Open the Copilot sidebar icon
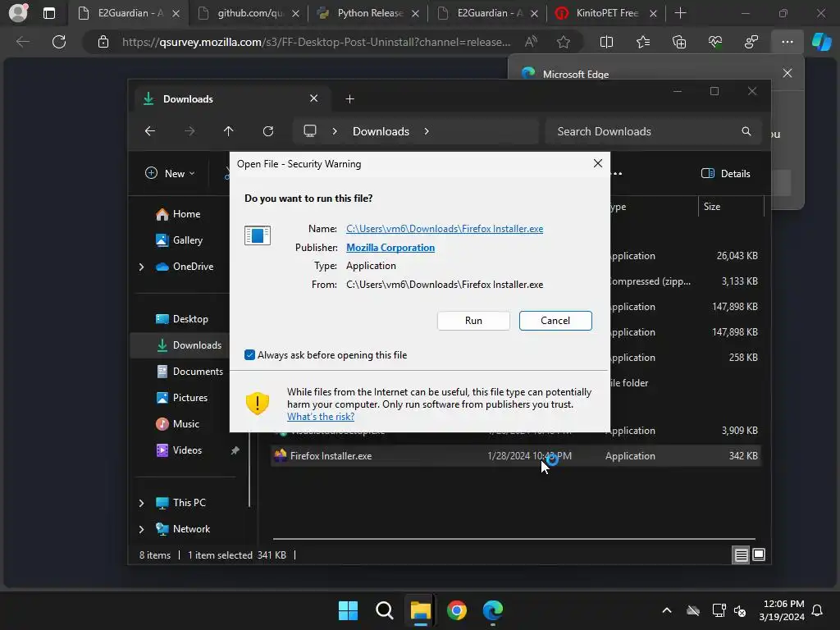 (x=821, y=42)
